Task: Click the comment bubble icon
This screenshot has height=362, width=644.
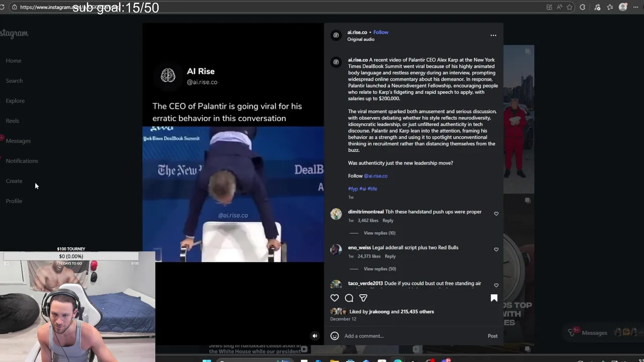Action: point(349,298)
